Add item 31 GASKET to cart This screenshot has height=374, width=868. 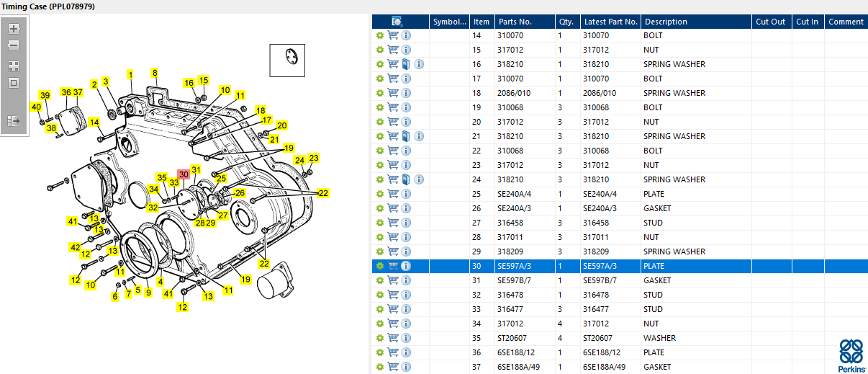point(393,280)
